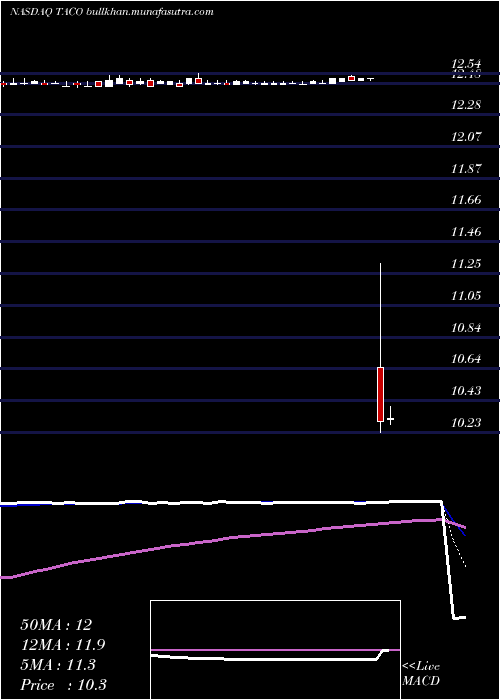This screenshot has width=500, height=700.
Task: Click the Price : 10.3 reading
Action: click(x=63, y=685)
